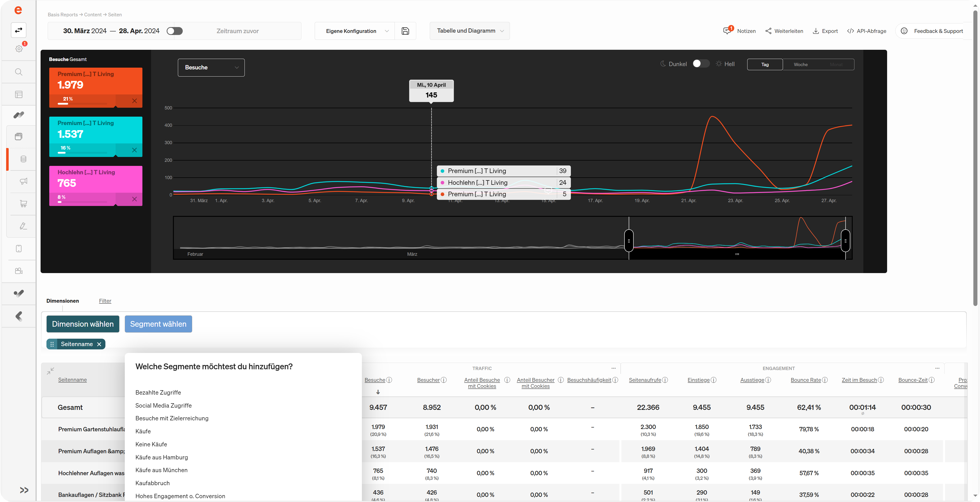This screenshot has width=980, height=502.
Task: Open the Besuche metric dropdown
Action: (211, 67)
